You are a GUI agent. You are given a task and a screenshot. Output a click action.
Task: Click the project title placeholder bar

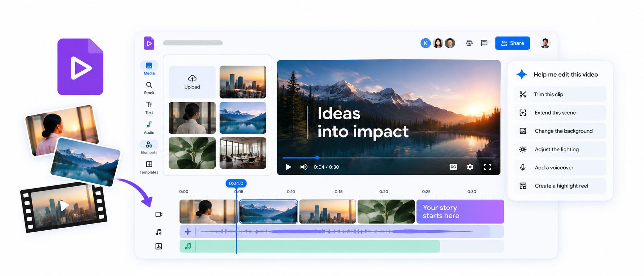click(193, 43)
